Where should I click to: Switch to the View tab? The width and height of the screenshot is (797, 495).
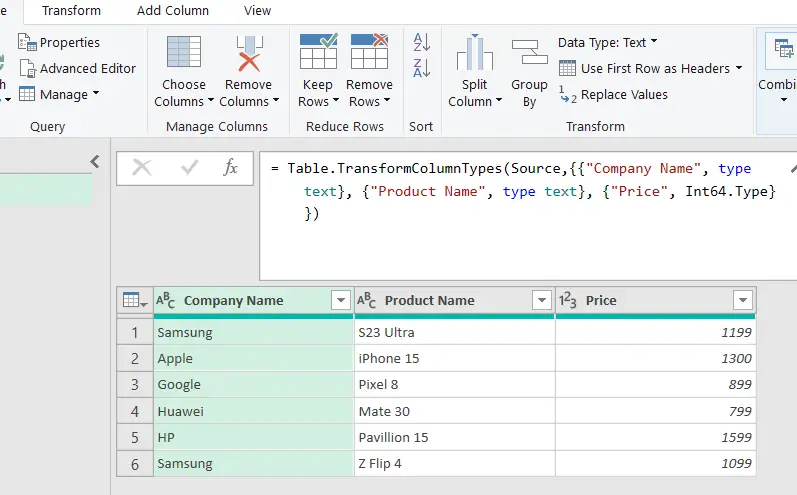257,11
